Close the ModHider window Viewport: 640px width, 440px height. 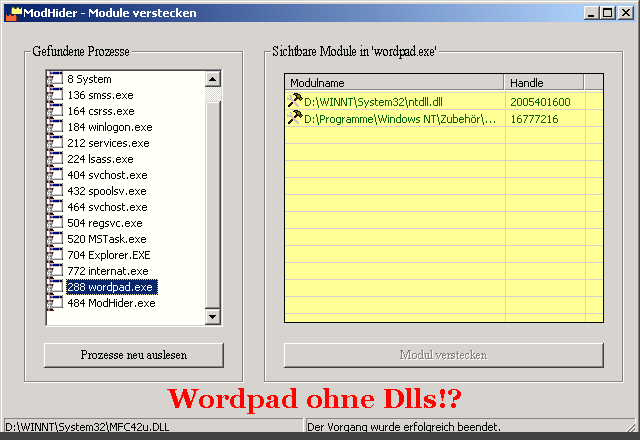pos(625,13)
